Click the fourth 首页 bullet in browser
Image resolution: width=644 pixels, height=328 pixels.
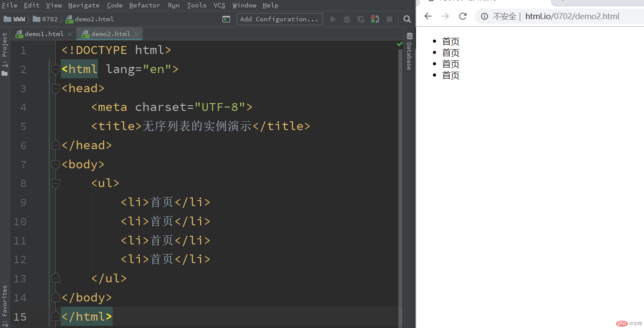click(x=451, y=75)
